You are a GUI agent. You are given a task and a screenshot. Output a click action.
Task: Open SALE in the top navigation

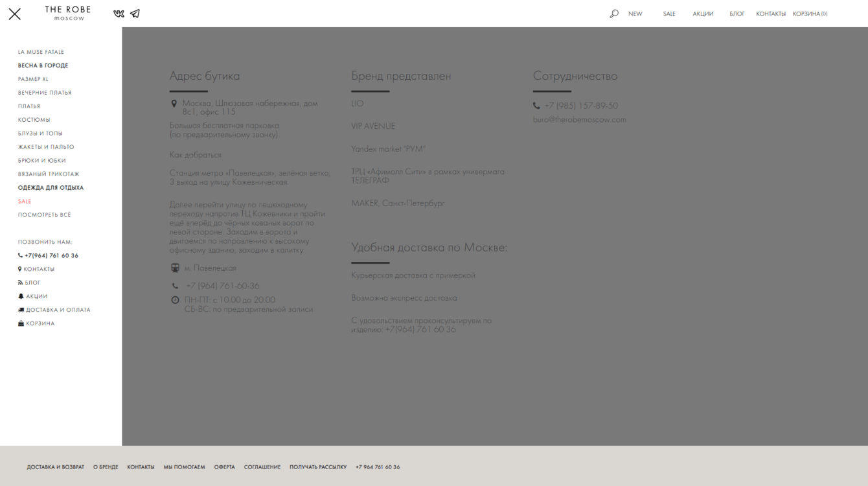(669, 14)
